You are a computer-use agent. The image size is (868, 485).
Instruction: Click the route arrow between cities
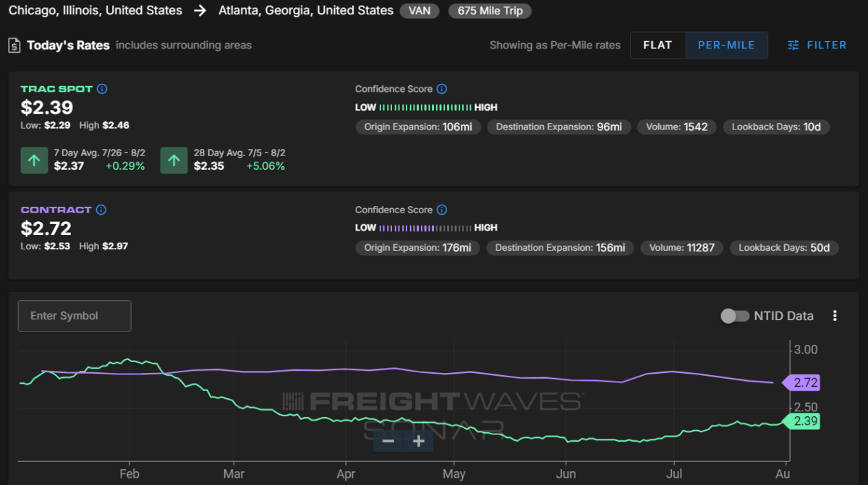(x=200, y=11)
